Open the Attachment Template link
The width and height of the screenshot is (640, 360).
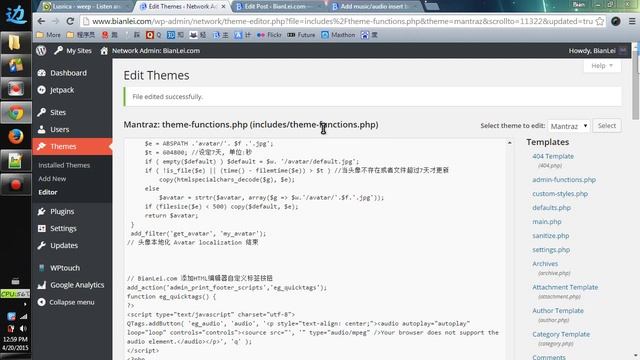565,287
